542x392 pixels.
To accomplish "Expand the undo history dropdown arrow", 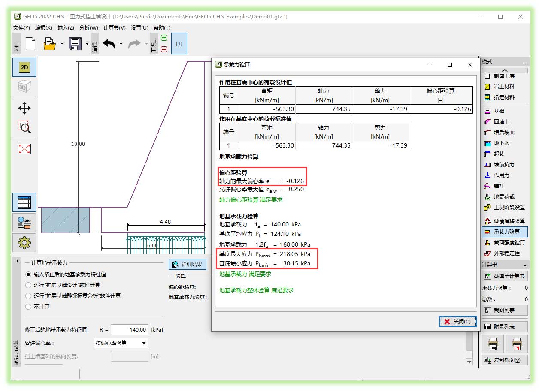I will tap(121, 44).
